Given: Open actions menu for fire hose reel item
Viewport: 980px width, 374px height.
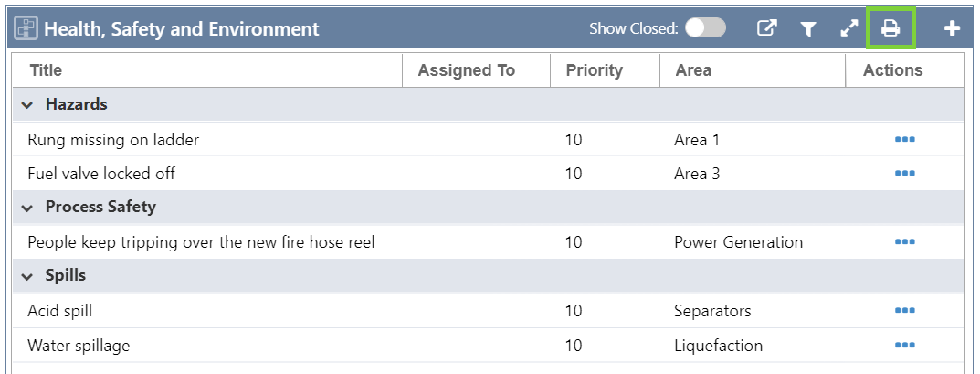Looking at the screenshot, I should pos(905,242).
